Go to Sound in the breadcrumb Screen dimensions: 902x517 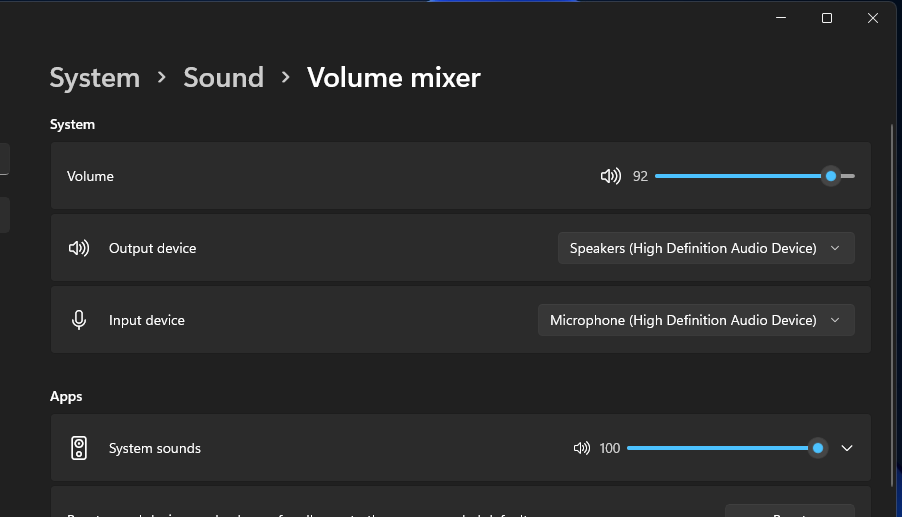coord(223,78)
